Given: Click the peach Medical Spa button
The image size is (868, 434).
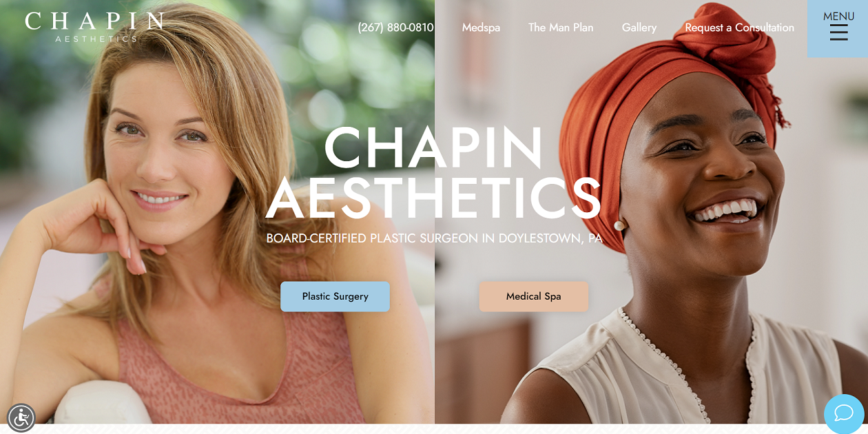Looking at the screenshot, I should [x=534, y=296].
